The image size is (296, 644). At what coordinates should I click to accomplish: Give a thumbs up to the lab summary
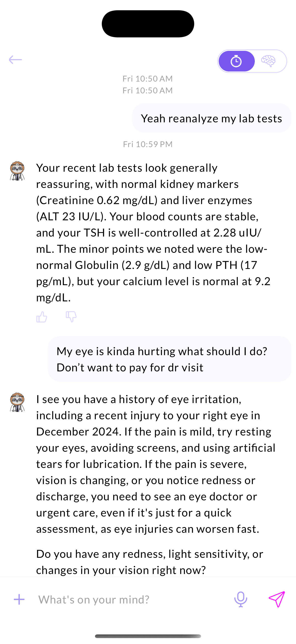point(42,317)
